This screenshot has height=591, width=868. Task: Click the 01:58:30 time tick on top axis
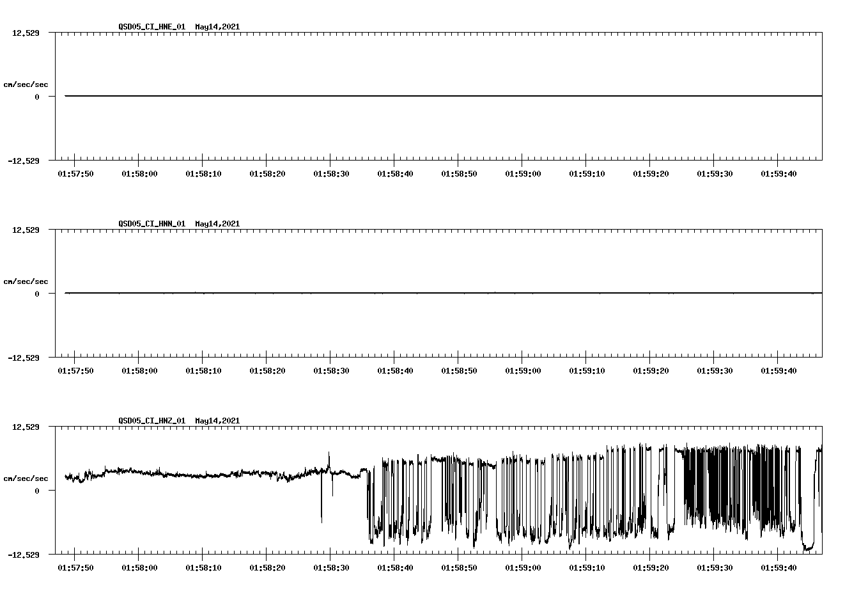(330, 173)
